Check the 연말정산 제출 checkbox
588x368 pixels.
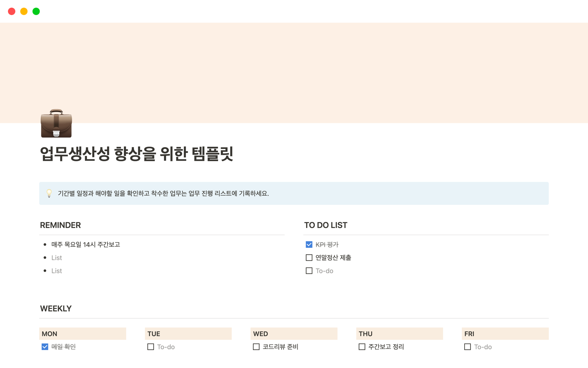coord(309,258)
